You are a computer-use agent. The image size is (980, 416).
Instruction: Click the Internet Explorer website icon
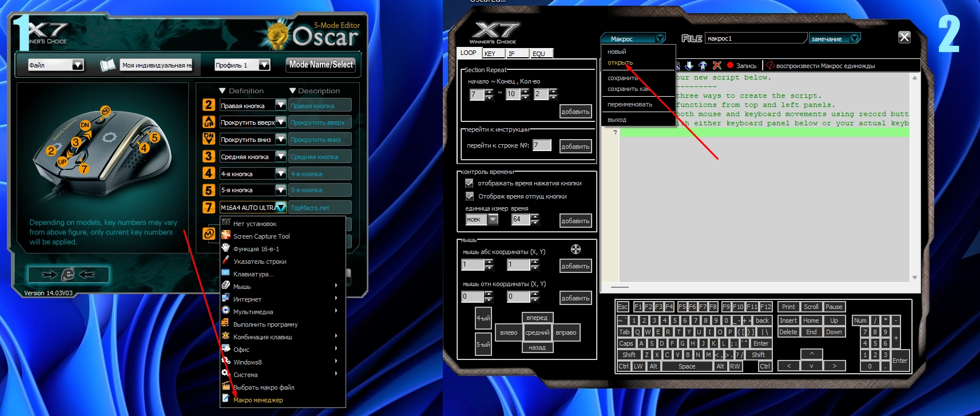pos(68,275)
